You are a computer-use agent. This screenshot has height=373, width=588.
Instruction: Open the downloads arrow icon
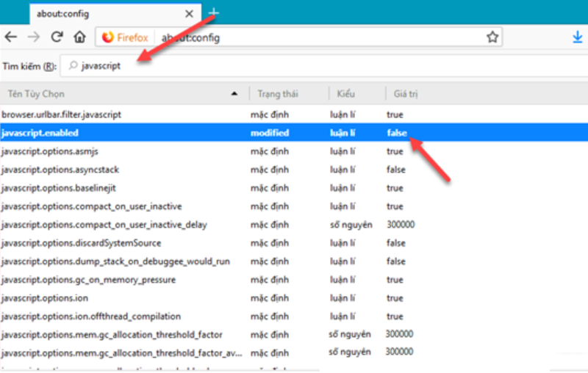coord(578,37)
